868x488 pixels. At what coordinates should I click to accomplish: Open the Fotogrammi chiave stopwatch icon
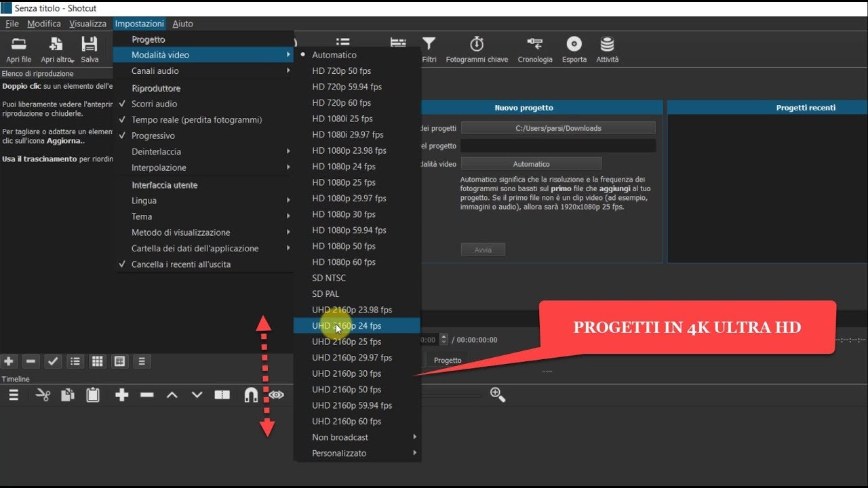click(477, 44)
